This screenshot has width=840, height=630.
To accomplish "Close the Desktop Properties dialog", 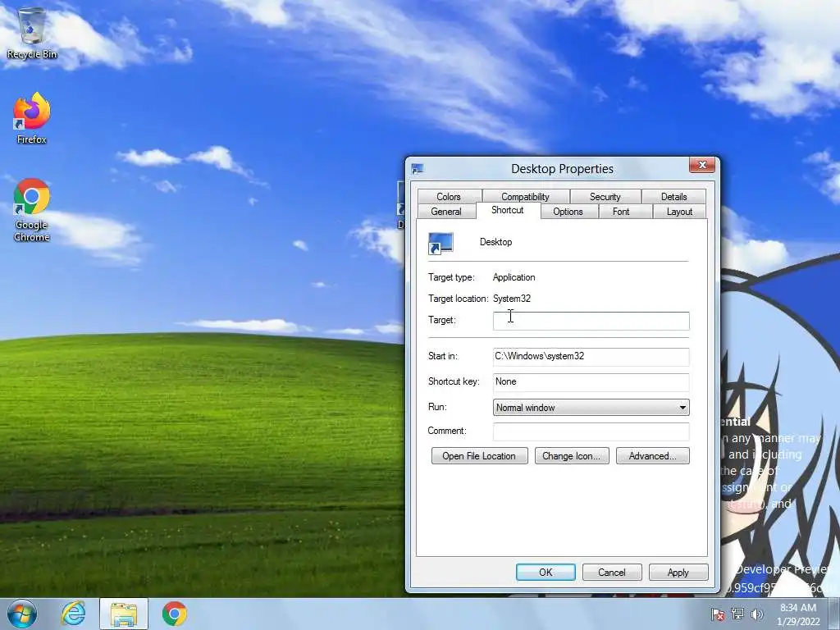I will point(702,165).
